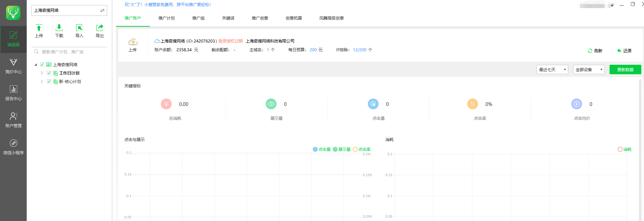Click the 点击均价 icon
644x221 pixels.
pos(577,104)
